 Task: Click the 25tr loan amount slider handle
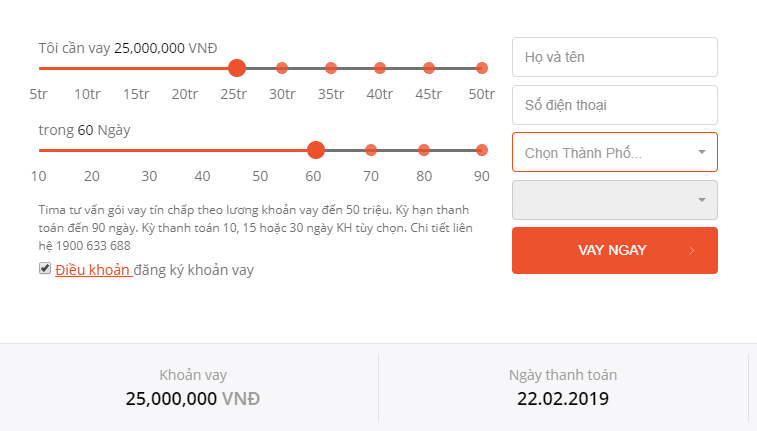click(237, 68)
